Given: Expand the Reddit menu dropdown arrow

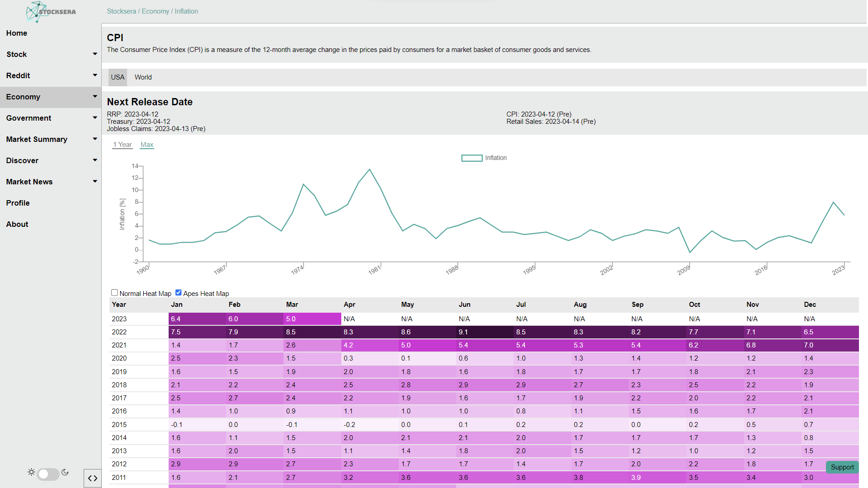Looking at the screenshot, I should coord(95,75).
